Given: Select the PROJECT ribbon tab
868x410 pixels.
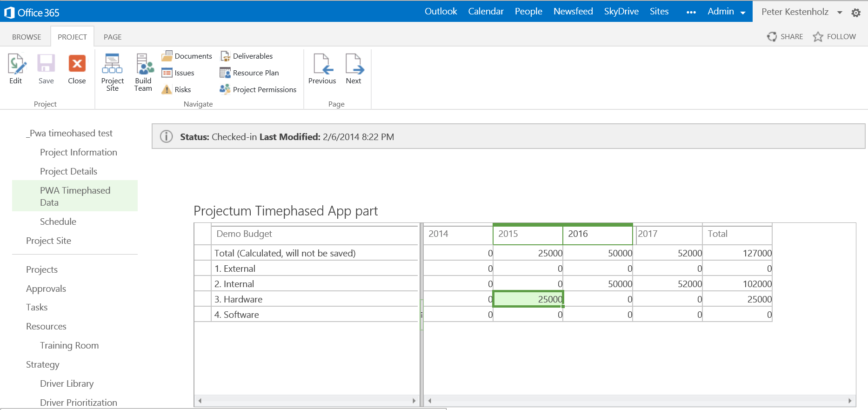Looking at the screenshot, I should click(x=73, y=37).
